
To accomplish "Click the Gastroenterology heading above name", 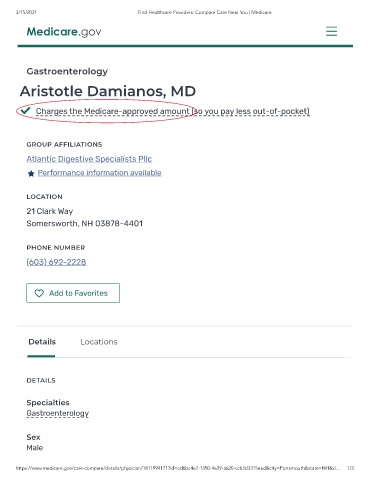I will pyautogui.click(x=67, y=71).
